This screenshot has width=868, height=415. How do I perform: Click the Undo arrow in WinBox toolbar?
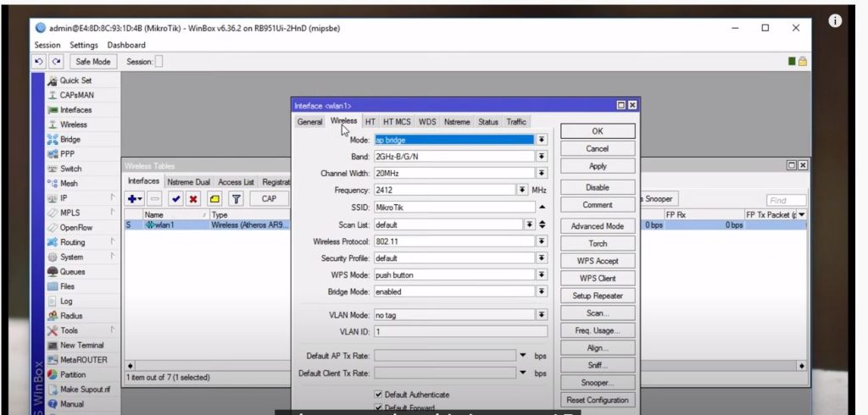click(x=39, y=62)
